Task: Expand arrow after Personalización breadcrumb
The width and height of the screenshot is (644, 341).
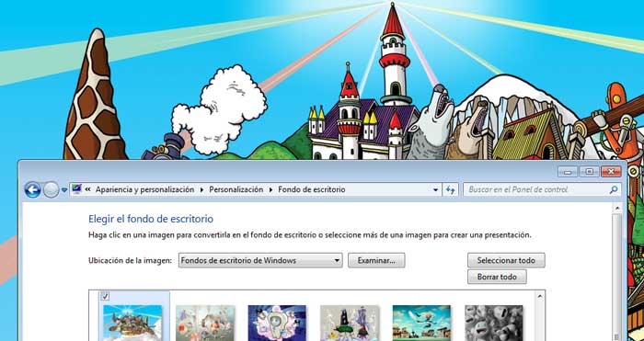Action: click(x=270, y=190)
